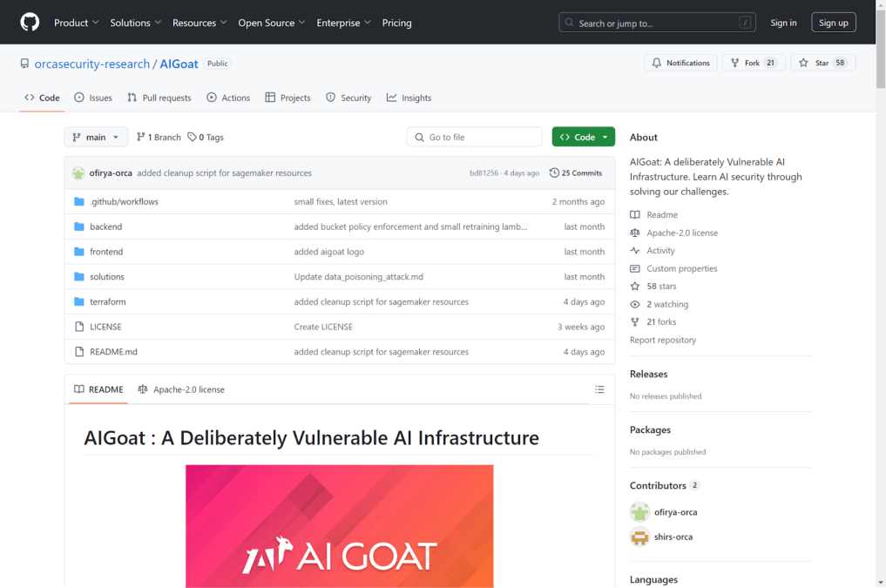Open 'Create LICENSE' commit message
This screenshot has height=588, width=886.
[323, 327]
